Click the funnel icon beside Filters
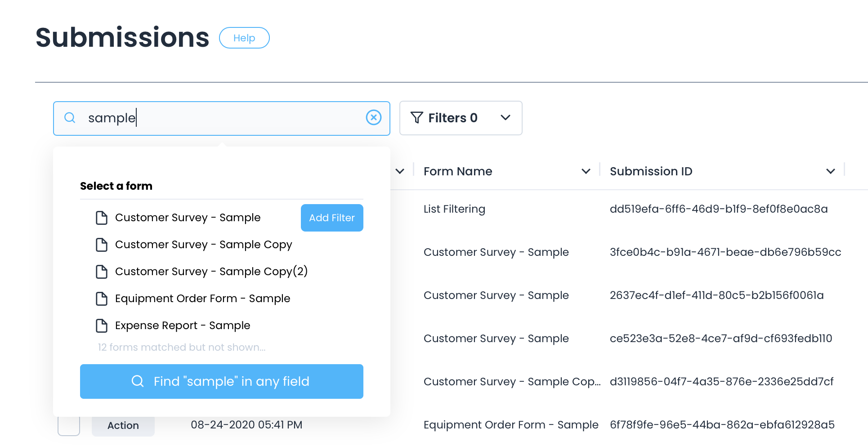868x446 pixels. [416, 118]
